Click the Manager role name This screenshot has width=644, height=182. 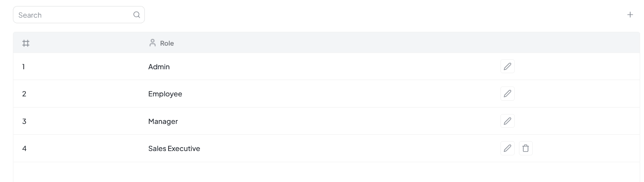(x=163, y=121)
